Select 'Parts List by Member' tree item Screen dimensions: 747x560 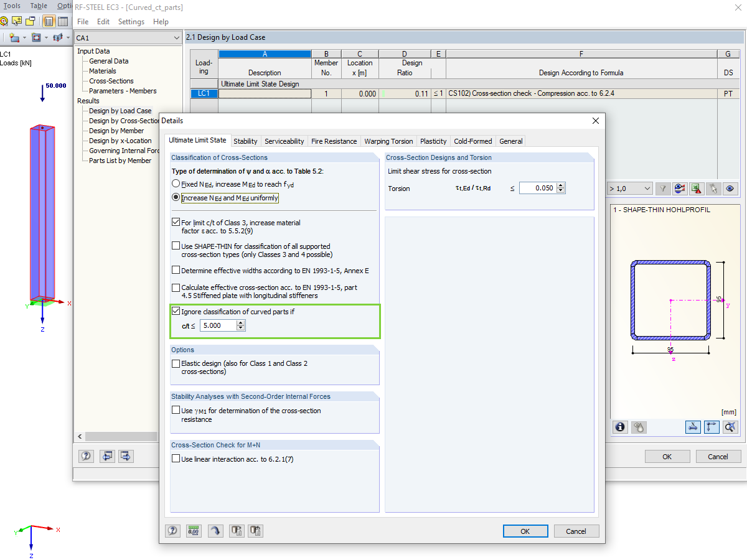click(120, 161)
